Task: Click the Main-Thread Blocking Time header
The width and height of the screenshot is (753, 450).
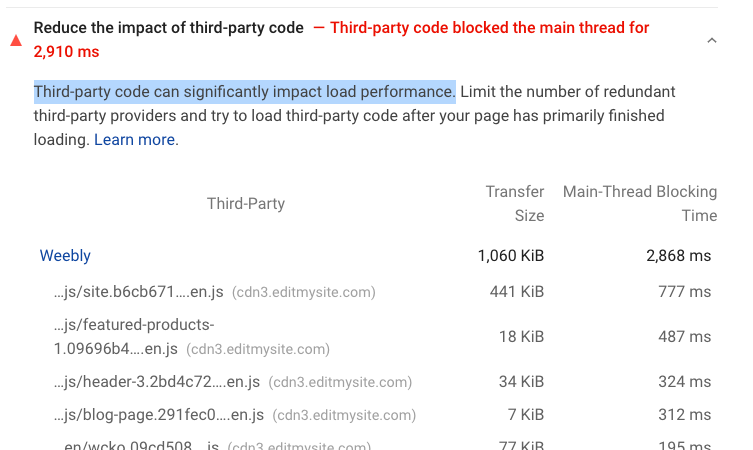Action: point(640,203)
